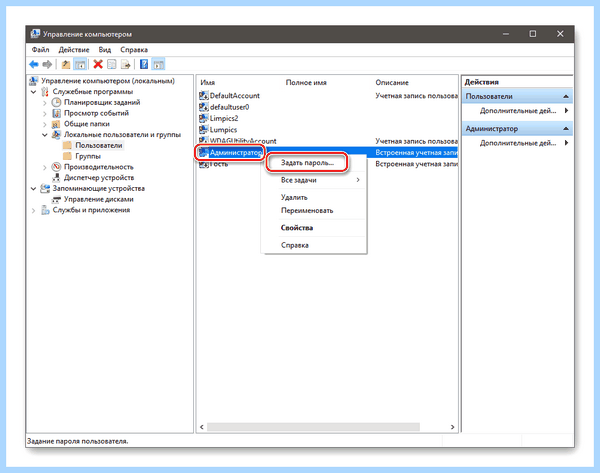Expand the Просмотр событий node
The width and height of the screenshot is (600, 473).
pos(44,113)
